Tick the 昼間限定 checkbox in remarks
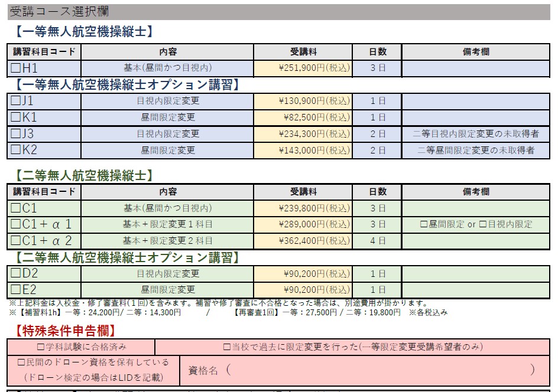This screenshot has width=558, height=392. pyautogui.click(x=423, y=224)
